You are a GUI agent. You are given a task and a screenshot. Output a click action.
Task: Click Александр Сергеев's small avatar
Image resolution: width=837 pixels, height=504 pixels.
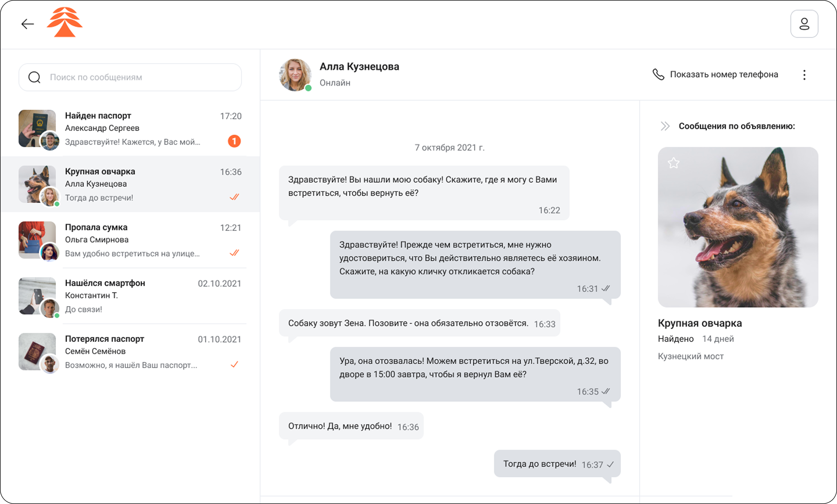point(50,140)
